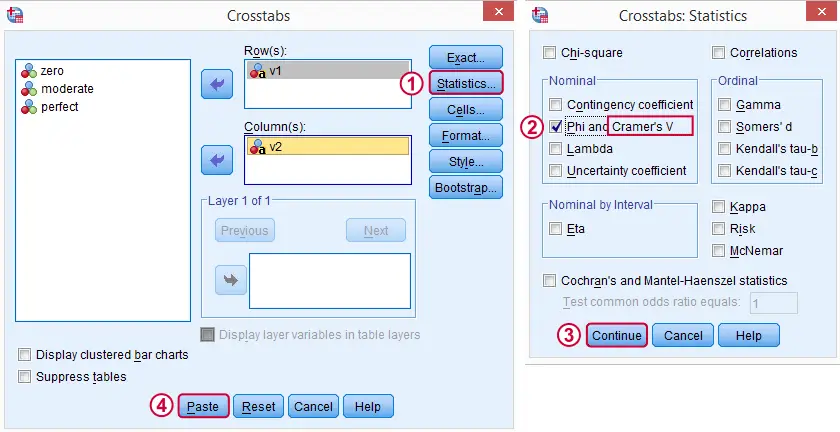Close the Crosstabs: Statistics dialog
The height and width of the screenshot is (432, 840).
(x=818, y=13)
